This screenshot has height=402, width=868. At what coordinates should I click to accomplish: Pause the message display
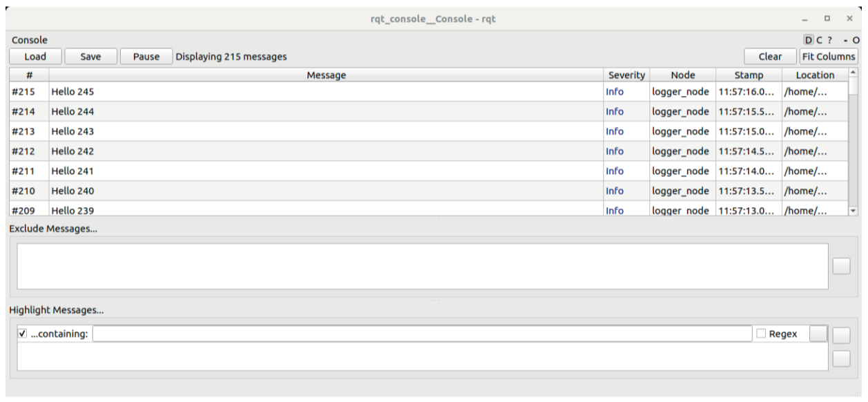click(146, 57)
